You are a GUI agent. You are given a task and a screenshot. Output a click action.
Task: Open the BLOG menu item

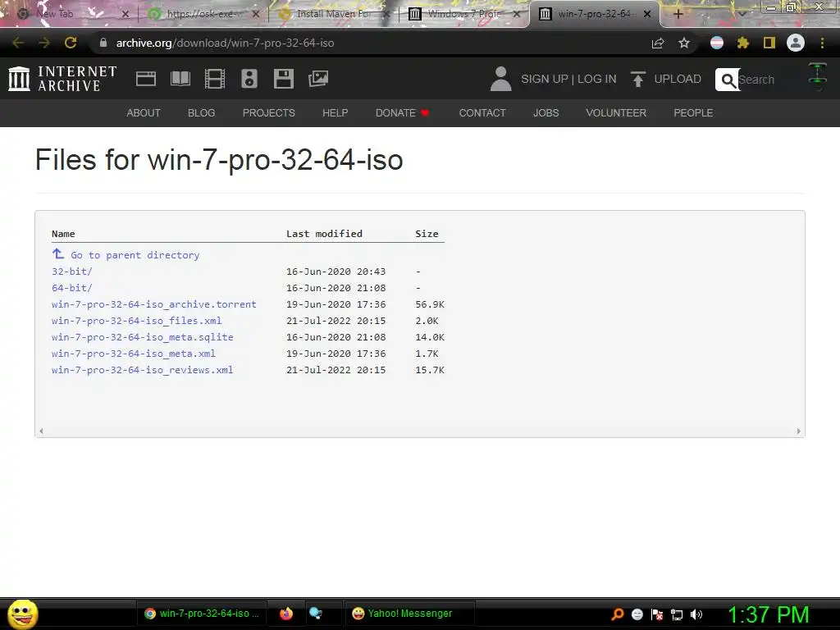202,113
